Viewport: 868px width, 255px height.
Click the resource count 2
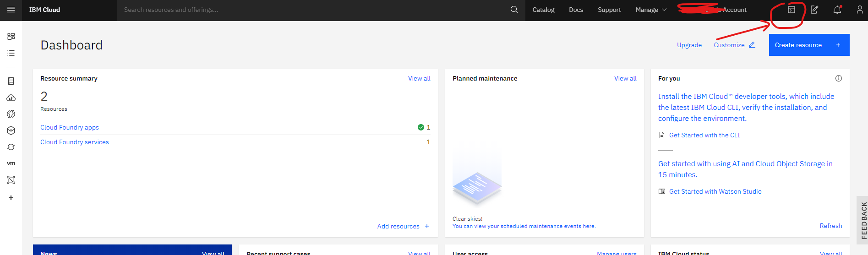click(44, 96)
